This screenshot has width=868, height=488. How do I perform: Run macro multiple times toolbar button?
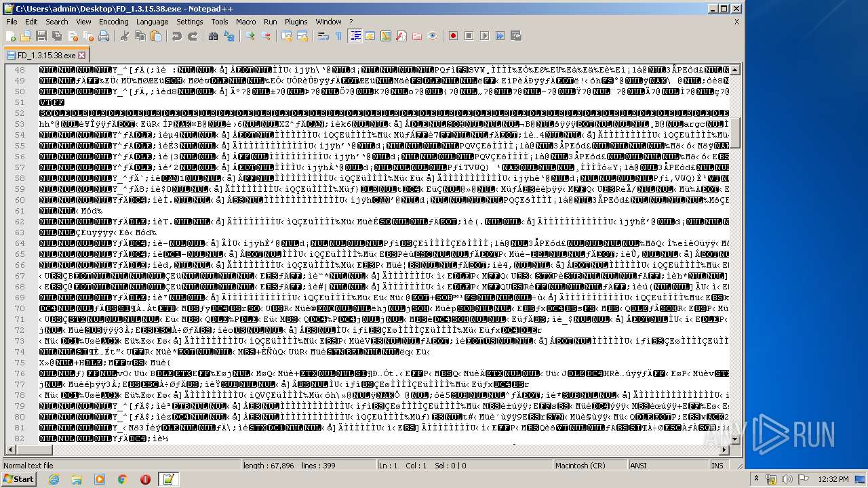point(500,36)
